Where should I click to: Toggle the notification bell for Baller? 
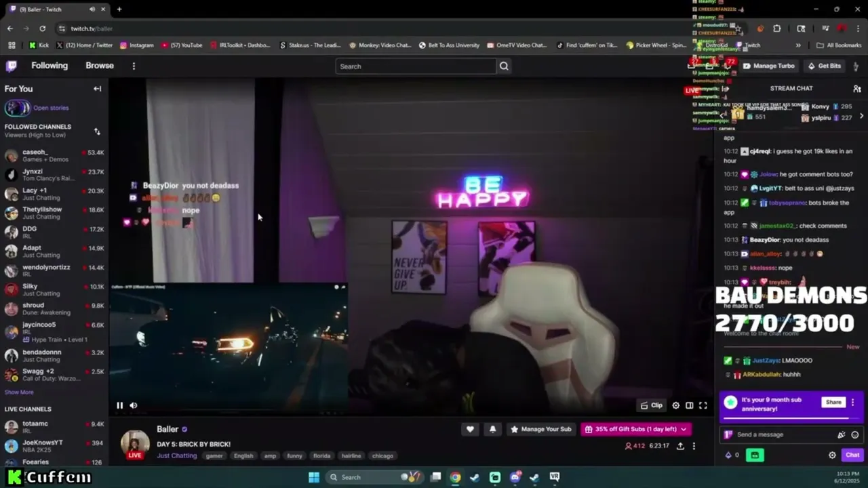[x=492, y=429]
